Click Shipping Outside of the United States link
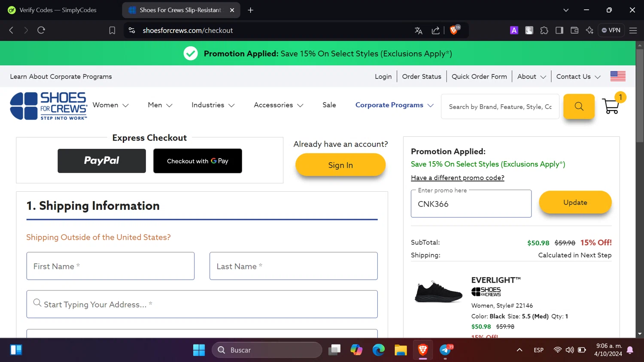The width and height of the screenshot is (644, 362). [x=98, y=237]
